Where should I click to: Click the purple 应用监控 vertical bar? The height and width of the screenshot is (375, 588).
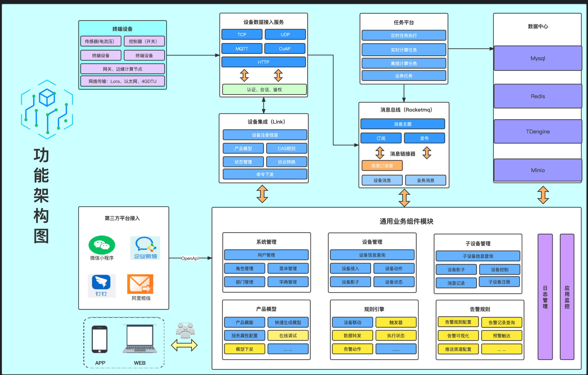[567, 297]
